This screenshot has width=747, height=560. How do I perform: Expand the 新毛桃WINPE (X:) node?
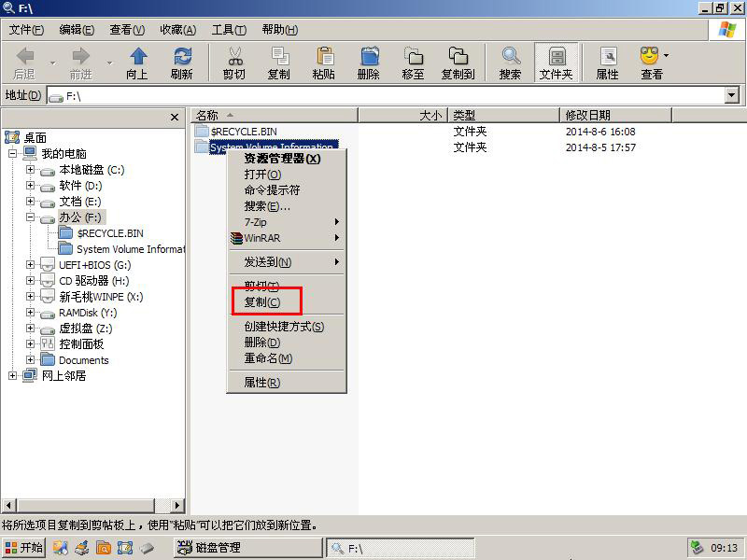(31, 297)
